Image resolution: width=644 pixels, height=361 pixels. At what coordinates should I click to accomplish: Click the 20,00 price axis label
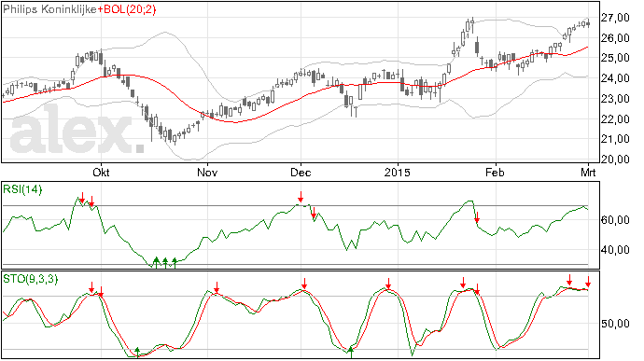(615, 160)
